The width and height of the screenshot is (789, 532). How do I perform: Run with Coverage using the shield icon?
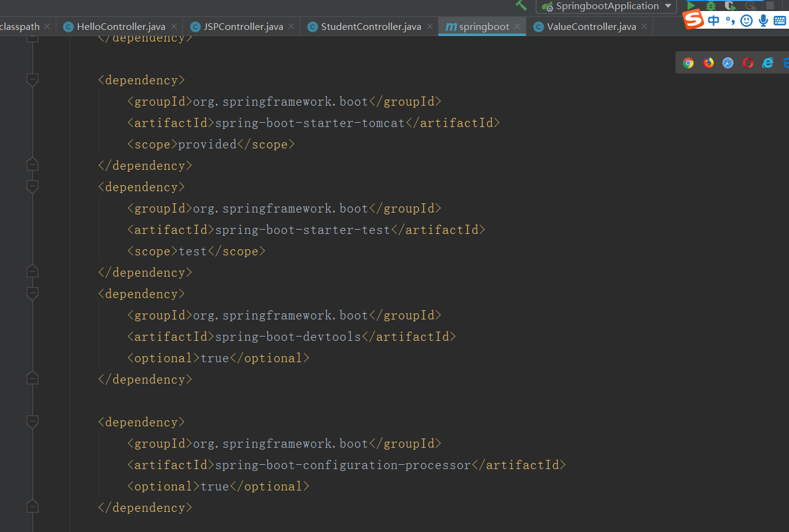[730, 6]
